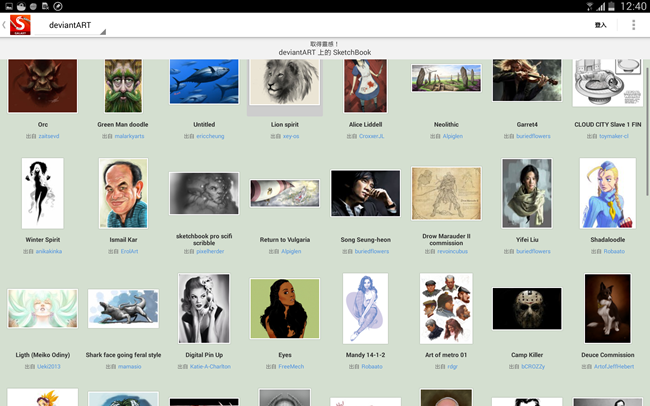
Task: Tap the 'deviantART 上的 SketchBook' banner text
Action: 325,52
